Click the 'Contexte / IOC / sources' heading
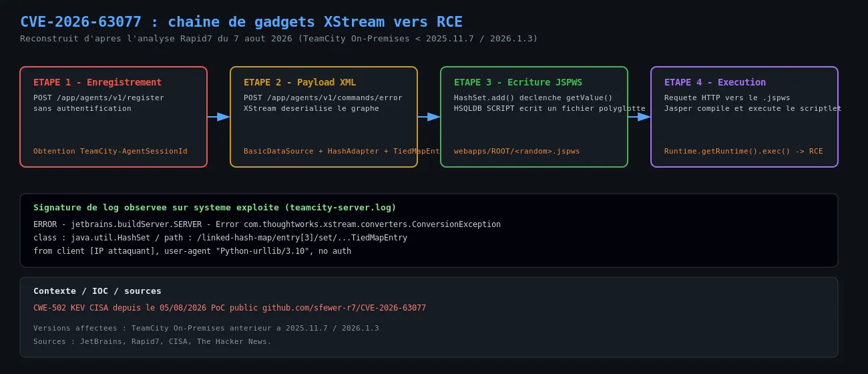868x374 pixels. point(97,291)
